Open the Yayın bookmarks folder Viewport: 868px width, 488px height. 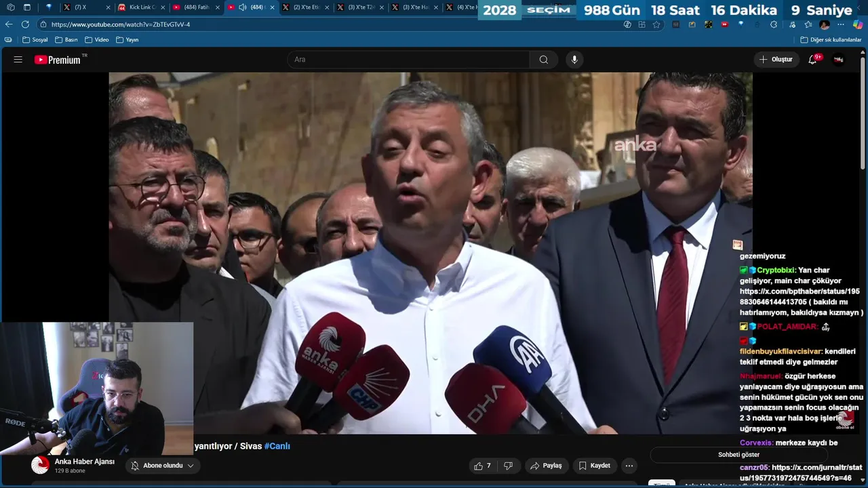127,40
